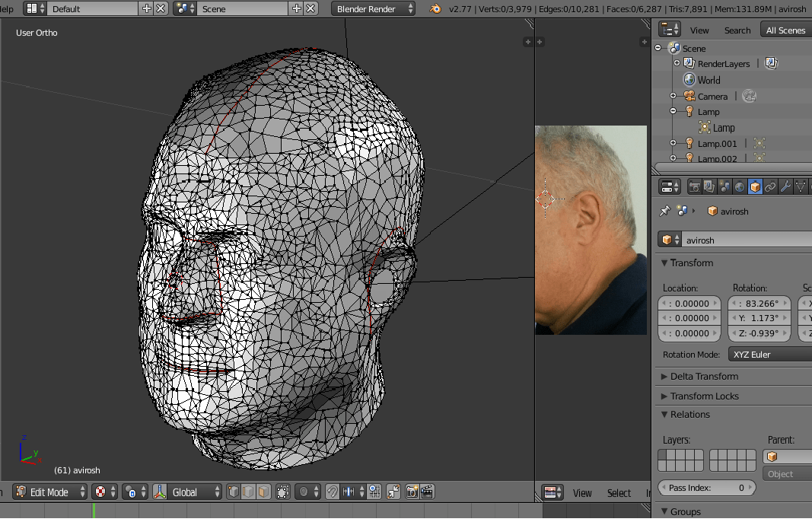Open the Render properties camera tab
Image resolution: width=812 pixels, height=522 pixels.
pyautogui.click(x=694, y=187)
